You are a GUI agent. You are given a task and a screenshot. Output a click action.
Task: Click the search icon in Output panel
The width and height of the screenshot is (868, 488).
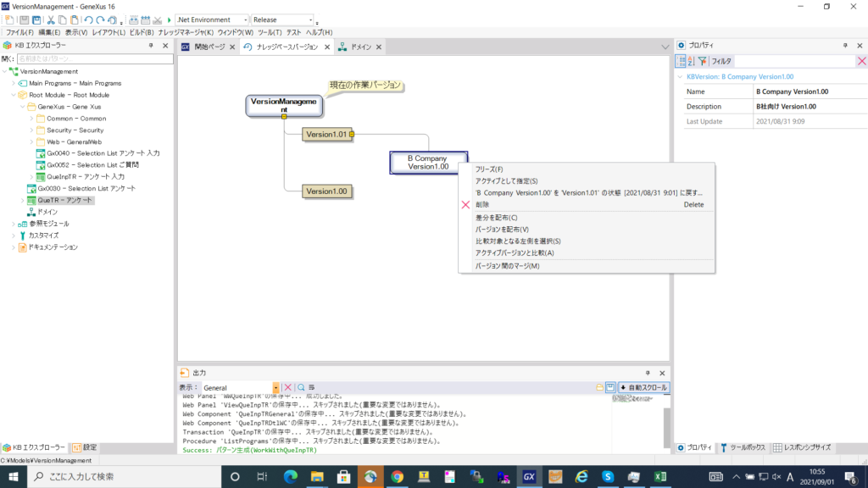[x=301, y=387]
